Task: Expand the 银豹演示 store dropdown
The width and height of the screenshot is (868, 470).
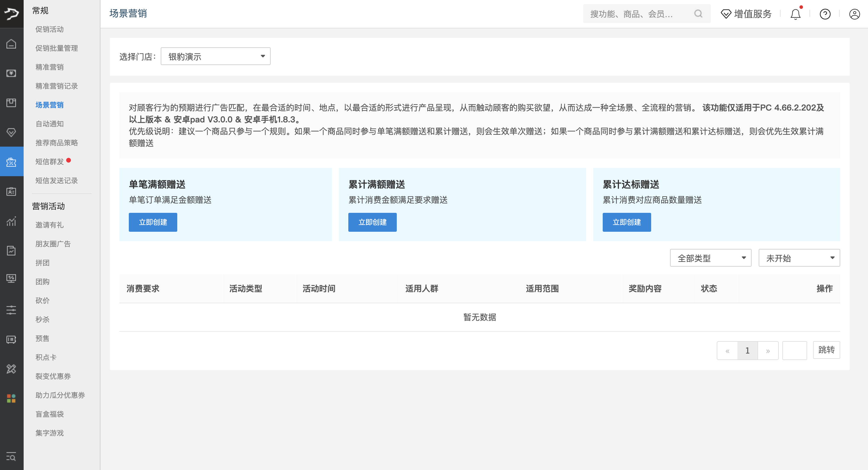Action: 215,56
